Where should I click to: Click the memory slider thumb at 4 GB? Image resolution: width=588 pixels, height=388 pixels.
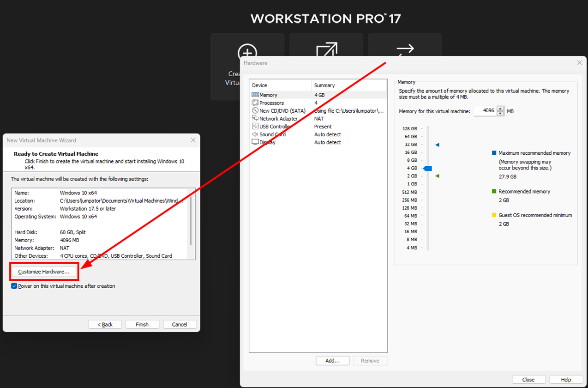pyautogui.click(x=428, y=169)
